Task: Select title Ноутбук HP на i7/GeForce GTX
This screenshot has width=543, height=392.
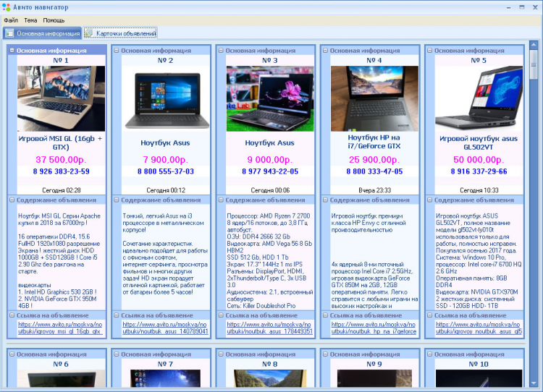Action: click(x=374, y=142)
